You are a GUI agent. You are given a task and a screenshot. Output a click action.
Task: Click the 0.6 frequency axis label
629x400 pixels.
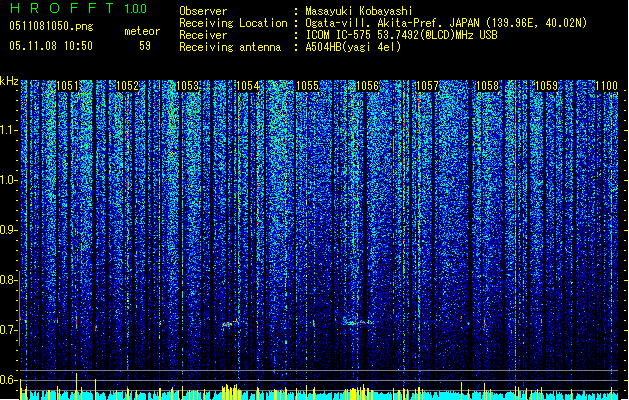(8, 380)
